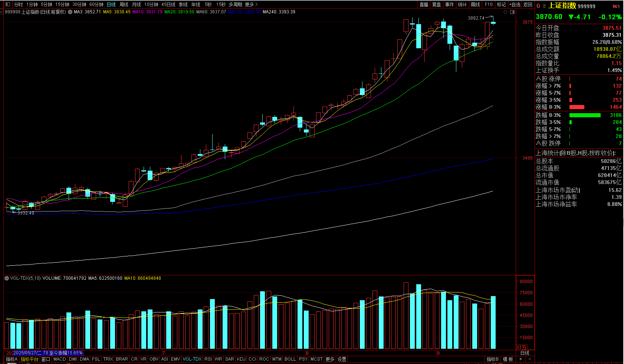The image size is (624, 364).
Task: Click the small scroll-up arrow at top-left of chart
Action: [1, 12]
